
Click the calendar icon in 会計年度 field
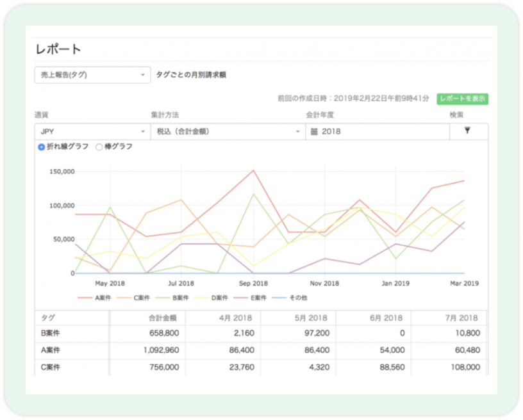point(314,131)
